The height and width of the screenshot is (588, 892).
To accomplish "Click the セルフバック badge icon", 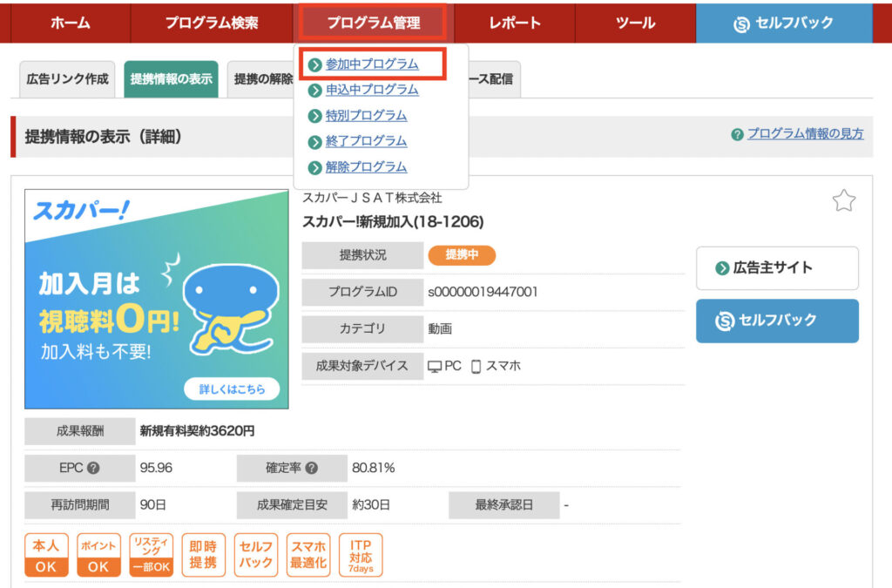I will [x=256, y=555].
